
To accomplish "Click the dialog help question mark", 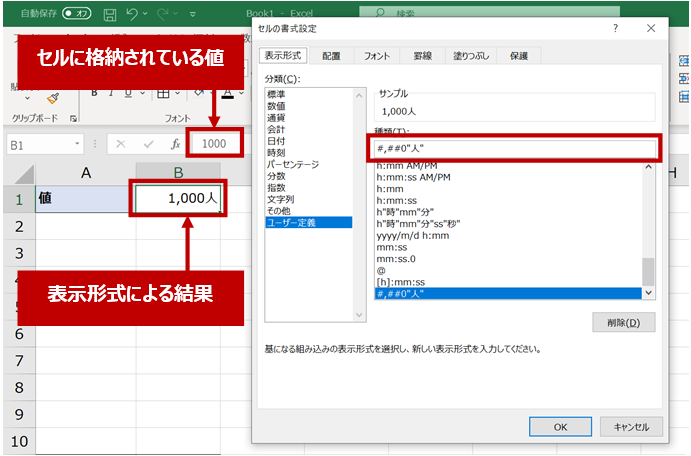I will (614, 30).
